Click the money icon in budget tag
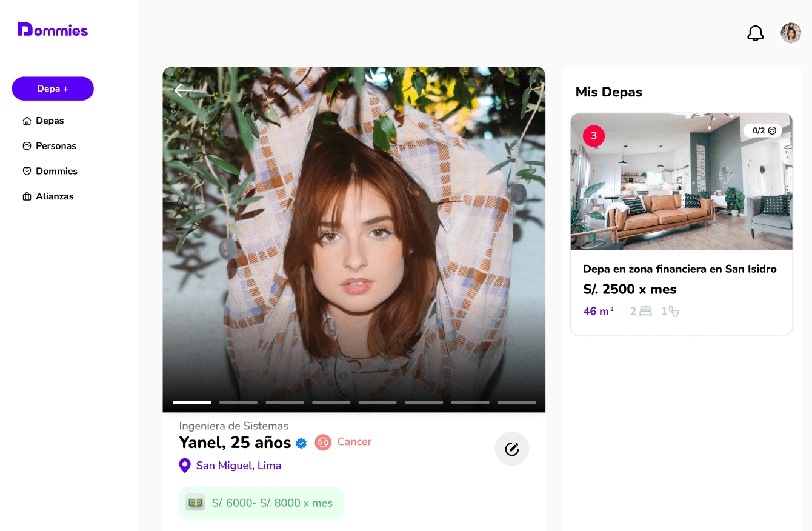Image resolution: width=812 pixels, height=531 pixels. click(195, 503)
